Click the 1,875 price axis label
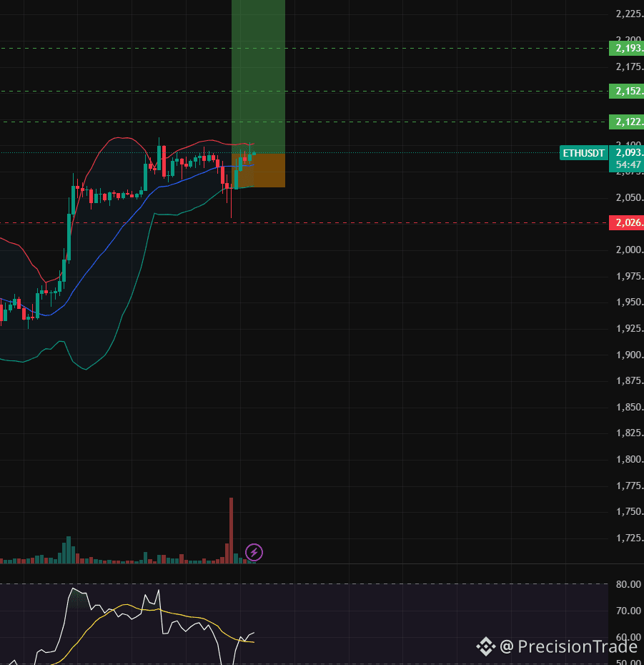The image size is (644, 665). coord(629,381)
